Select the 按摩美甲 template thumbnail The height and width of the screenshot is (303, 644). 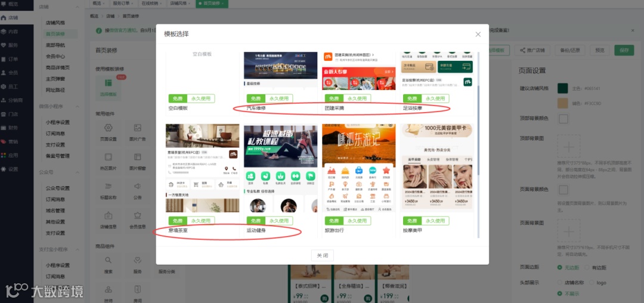point(436,168)
